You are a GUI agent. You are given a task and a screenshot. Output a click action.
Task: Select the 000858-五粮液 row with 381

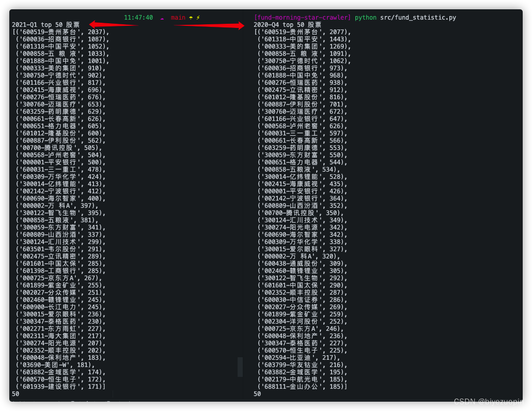click(57, 220)
